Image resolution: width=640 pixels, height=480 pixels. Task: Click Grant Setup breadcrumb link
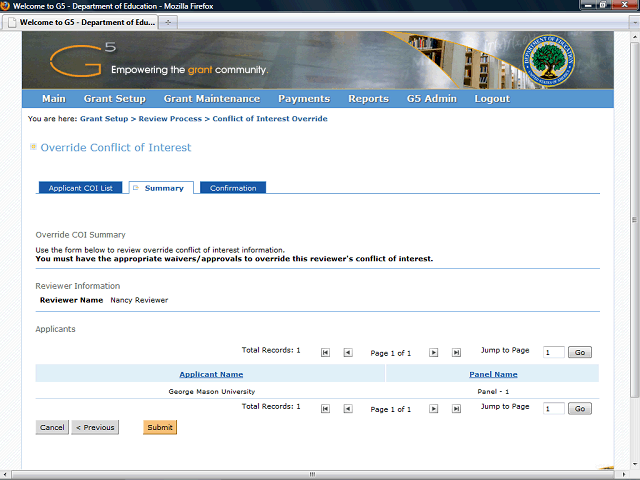click(x=104, y=119)
